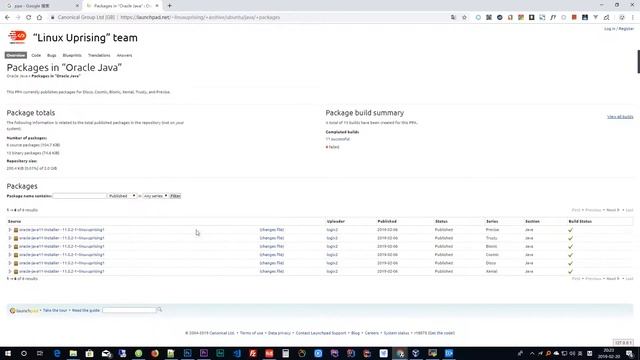Image resolution: width=640 pixels, height=360 pixels.
Task: Open a new browser tab with plus
Action: coord(169,6)
